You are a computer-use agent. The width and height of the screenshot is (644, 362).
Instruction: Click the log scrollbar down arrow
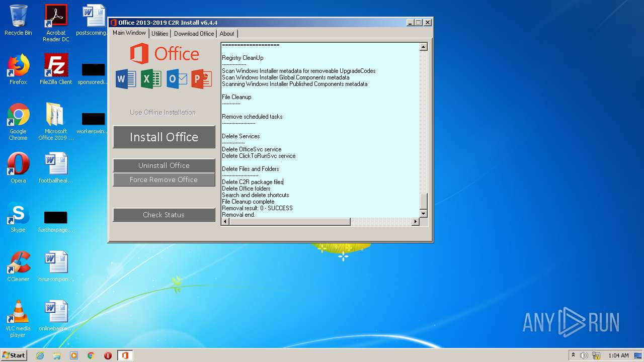click(x=423, y=214)
